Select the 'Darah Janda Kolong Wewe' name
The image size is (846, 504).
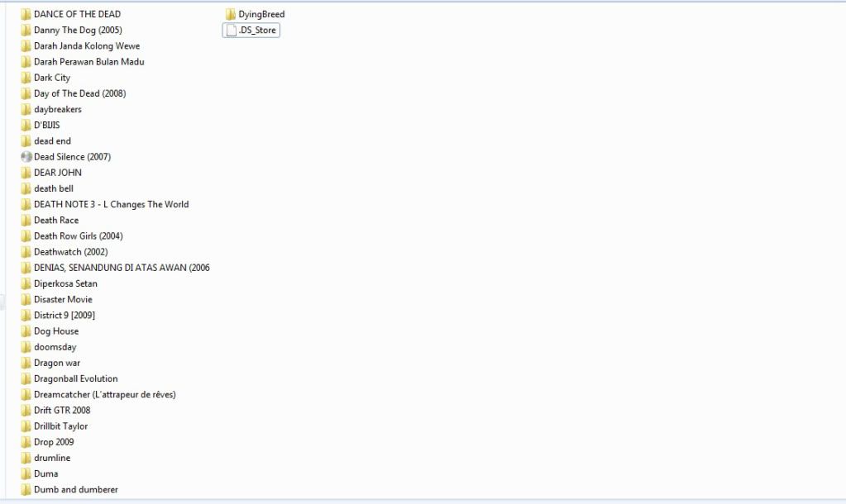87,45
